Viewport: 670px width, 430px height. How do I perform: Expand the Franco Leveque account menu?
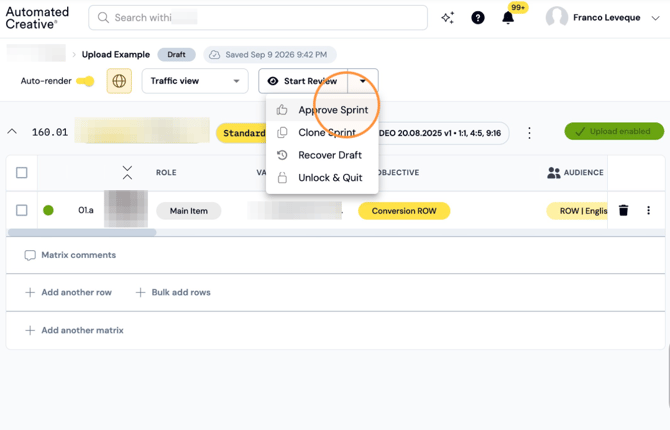coord(655,18)
